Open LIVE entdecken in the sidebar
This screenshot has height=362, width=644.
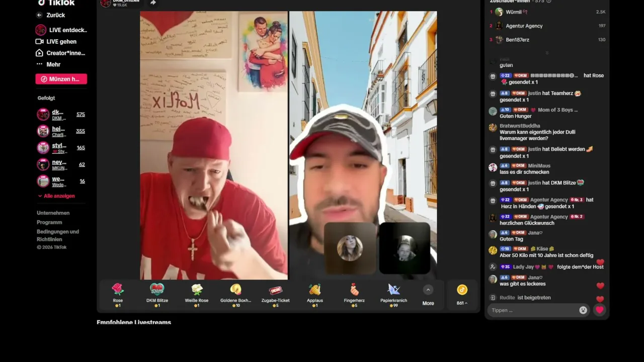[61, 30]
